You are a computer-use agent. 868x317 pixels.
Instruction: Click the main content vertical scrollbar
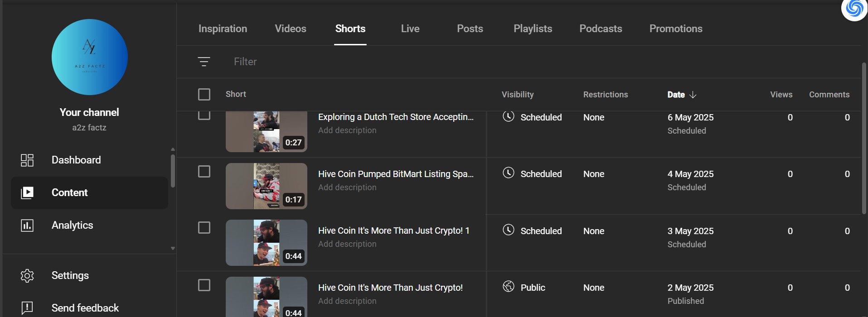coord(864,138)
